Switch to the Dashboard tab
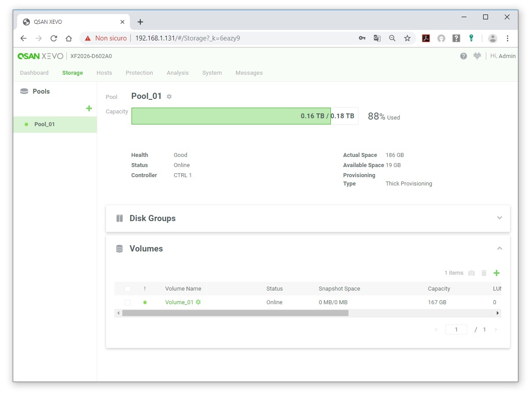 (x=34, y=73)
